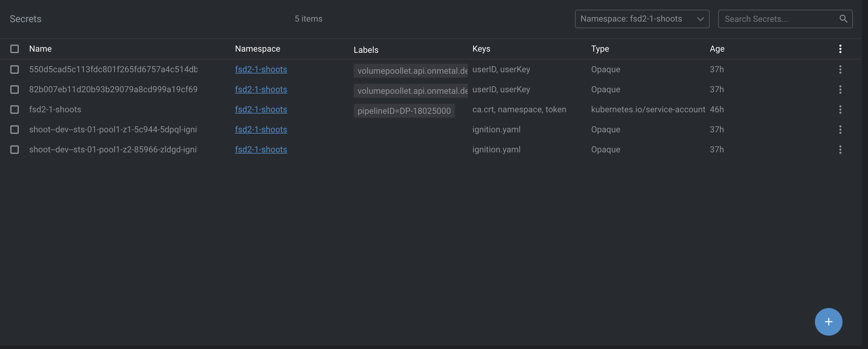Sort table by Name column header
The image size is (868, 349).
[x=40, y=49]
